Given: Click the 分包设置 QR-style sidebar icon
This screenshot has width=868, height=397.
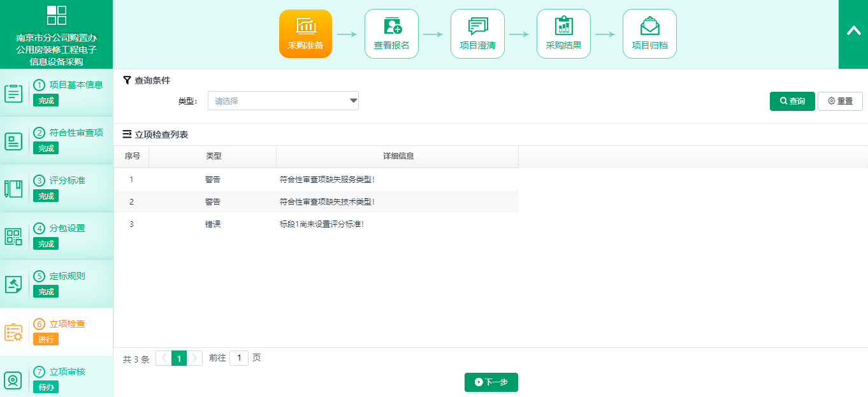Looking at the screenshot, I should pos(13,236).
